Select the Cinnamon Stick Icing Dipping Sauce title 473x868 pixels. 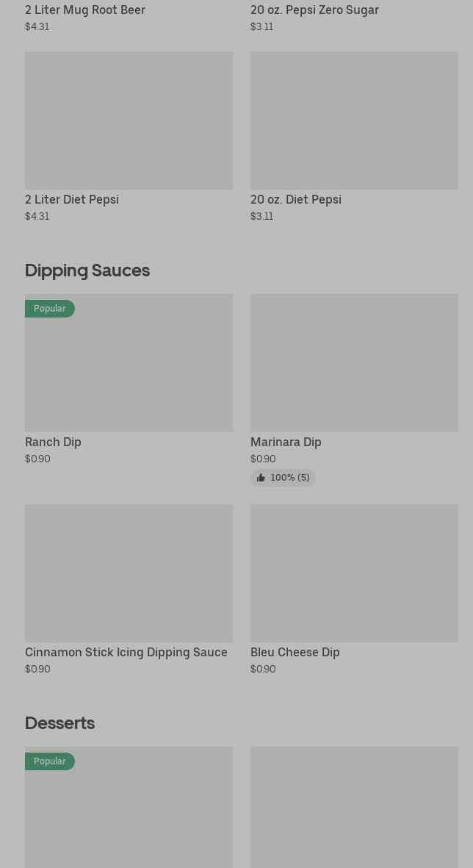[126, 653]
